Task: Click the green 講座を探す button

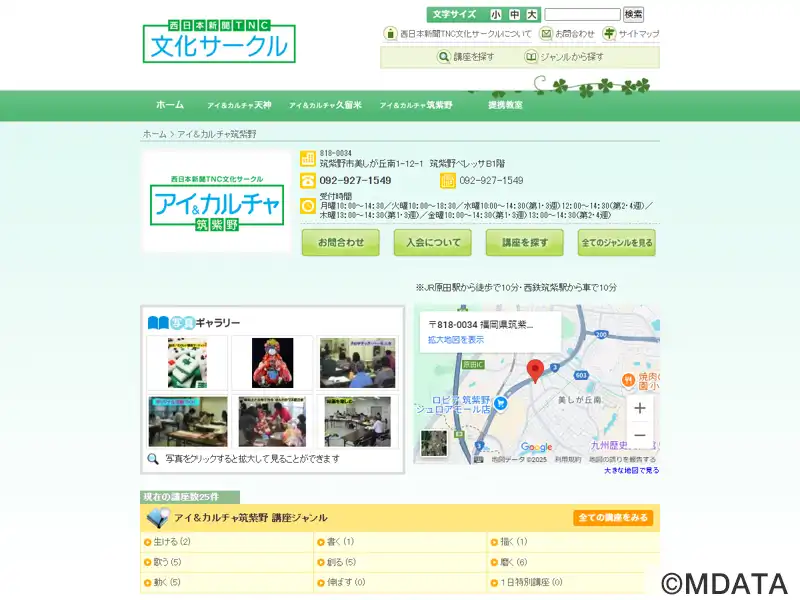Action: (524, 243)
